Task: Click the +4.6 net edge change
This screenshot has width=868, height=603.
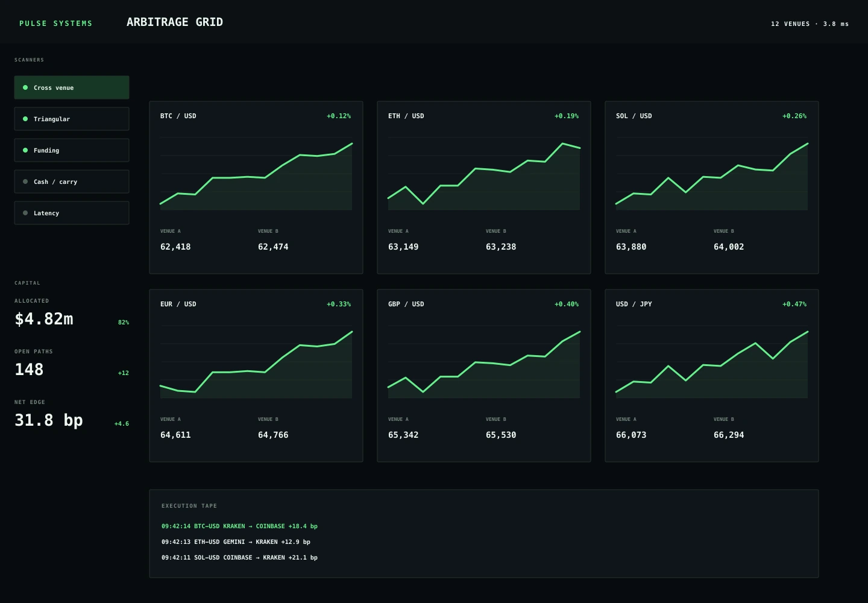Action: click(122, 424)
